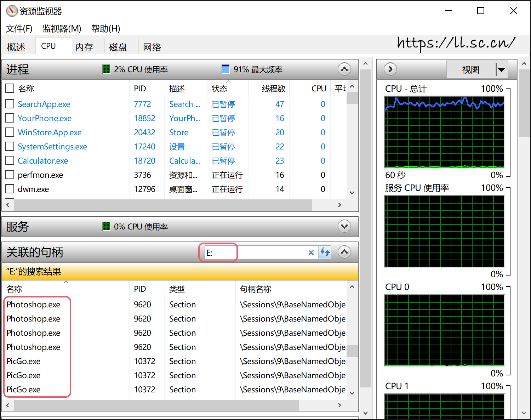Viewport: 531px width, 420px height.
Task: Switch to the 内存 tab
Action: point(84,47)
